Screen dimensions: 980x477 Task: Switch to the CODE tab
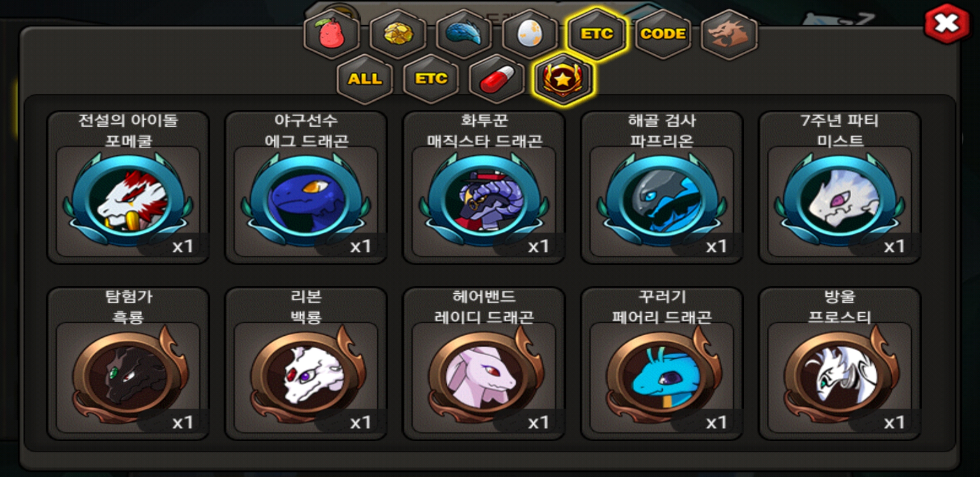tap(663, 34)
